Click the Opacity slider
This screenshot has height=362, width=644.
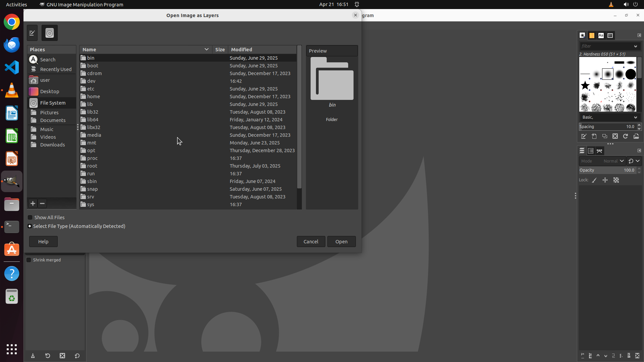pos(606,170)
